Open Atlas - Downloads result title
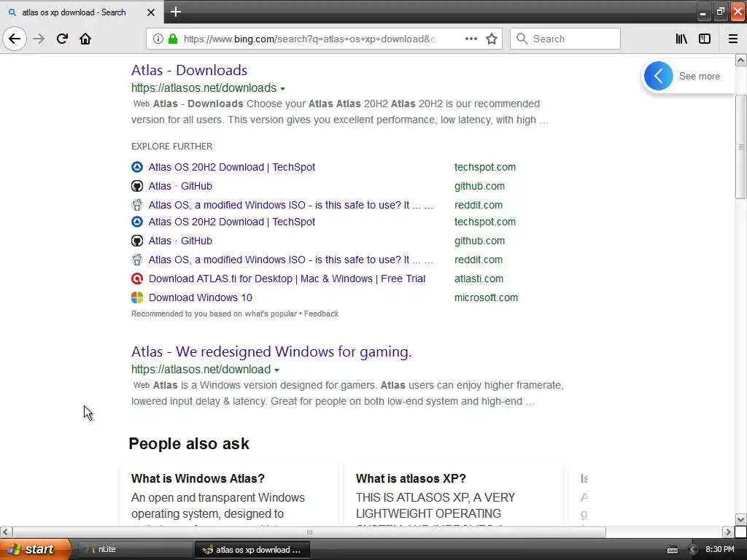The image size is (747, 560). point(189,70)
